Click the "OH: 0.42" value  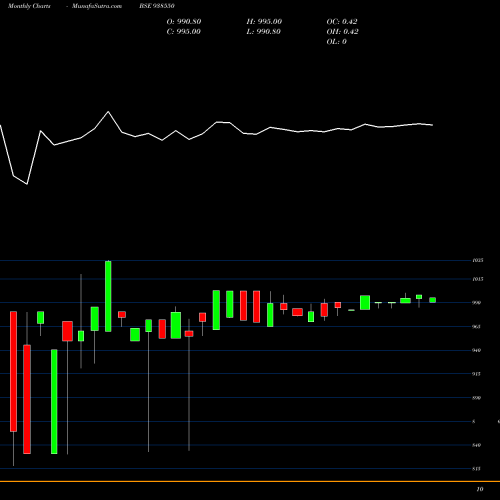[343, 32]
